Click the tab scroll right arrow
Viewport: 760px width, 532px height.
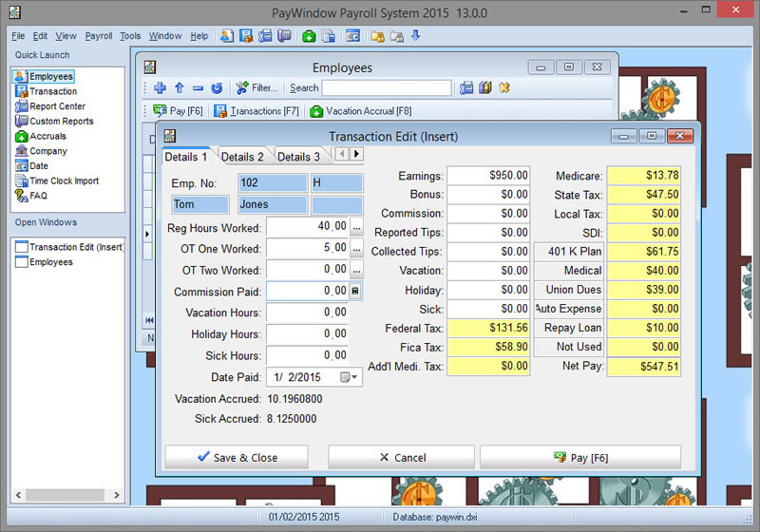356,154
